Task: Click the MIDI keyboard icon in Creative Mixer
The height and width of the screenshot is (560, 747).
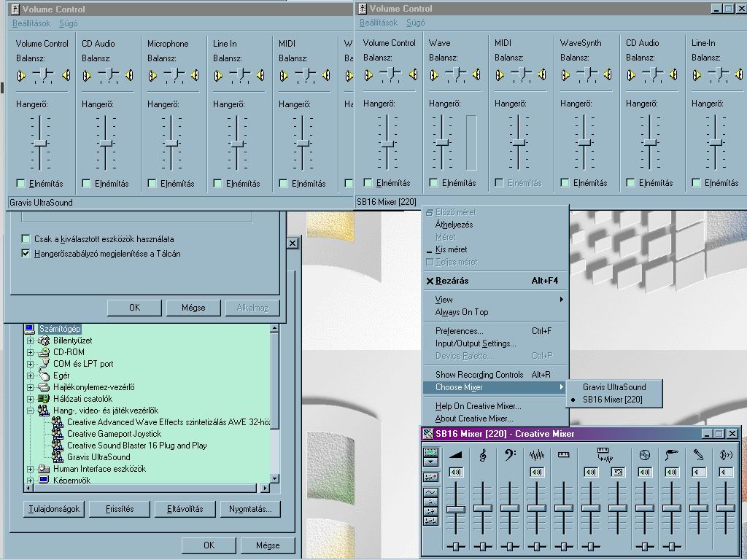Action: click(x=564, y=455)
